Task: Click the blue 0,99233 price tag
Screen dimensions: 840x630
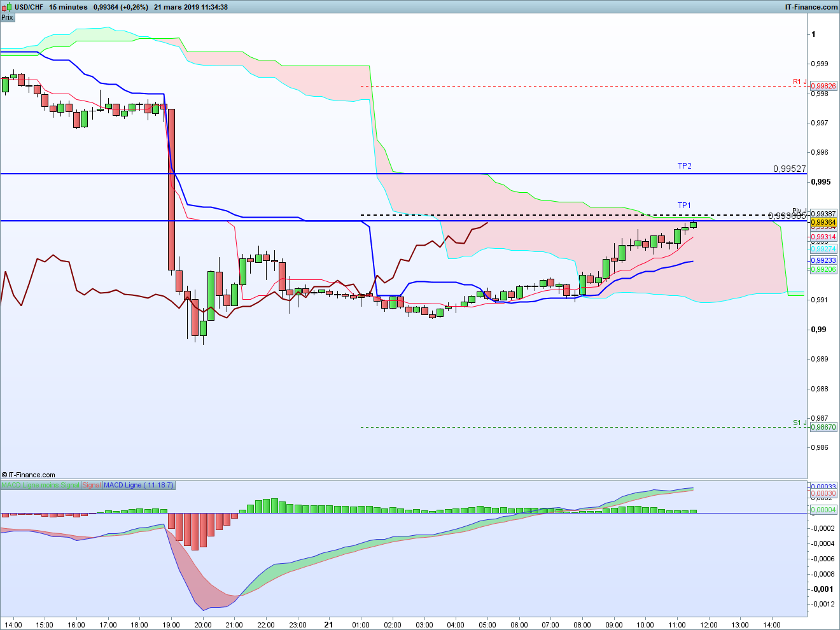Action: (x=823, y=260)
